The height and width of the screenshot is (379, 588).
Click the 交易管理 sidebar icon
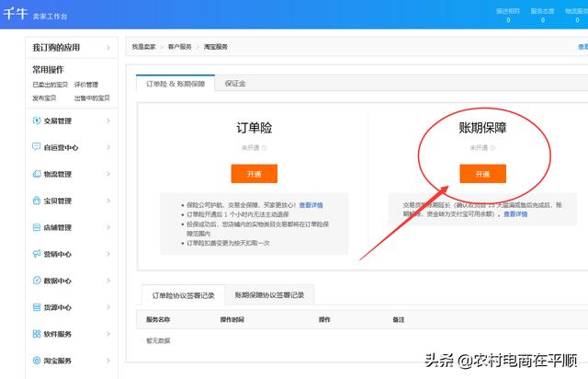pos(37,121)
